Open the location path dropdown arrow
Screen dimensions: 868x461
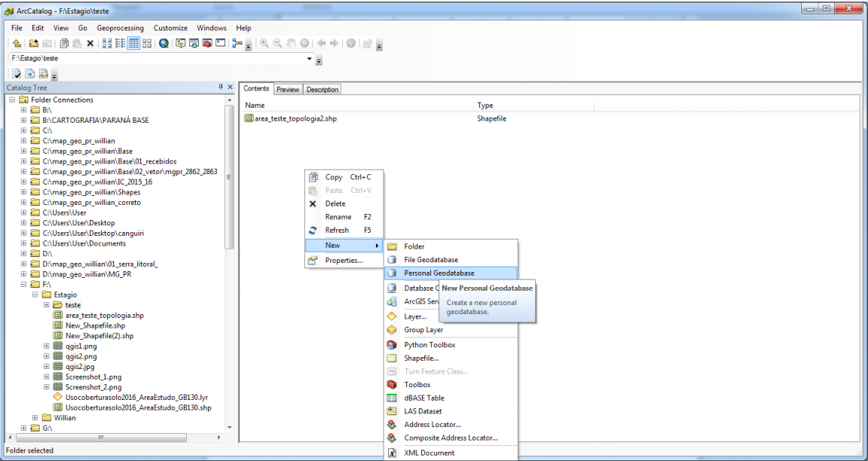(x=310, y=59)
